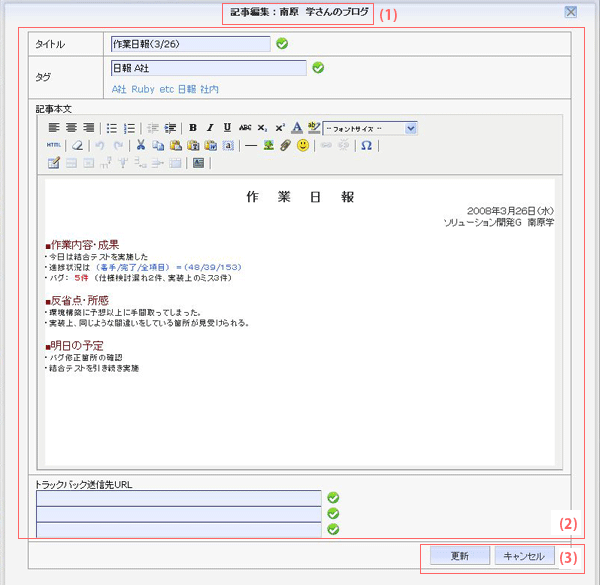Add the Ruby tag suggestion
This screenshot has height=585, width=600.
click(x=143, y=89)
